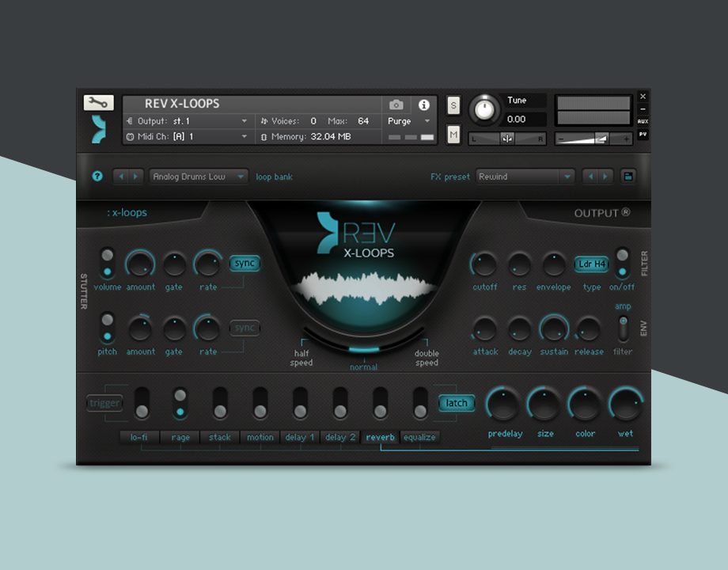728x570 pixels.
Task: Open the FX preset Rewind dropdown
Action: [x=525, y=177]
